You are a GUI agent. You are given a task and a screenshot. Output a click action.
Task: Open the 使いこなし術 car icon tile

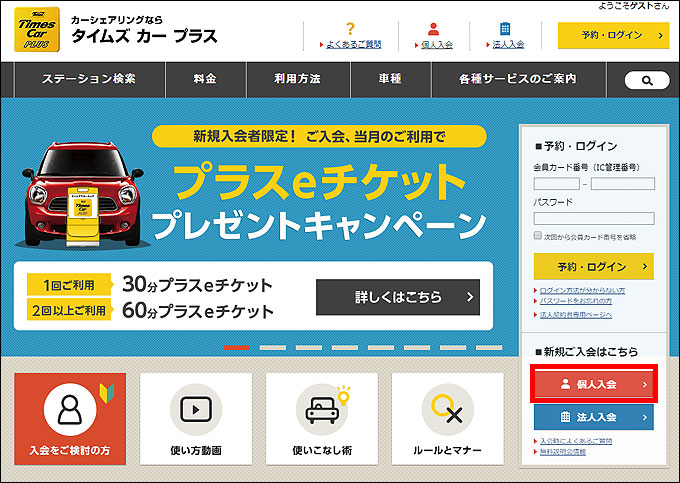[x=322, y=419]
